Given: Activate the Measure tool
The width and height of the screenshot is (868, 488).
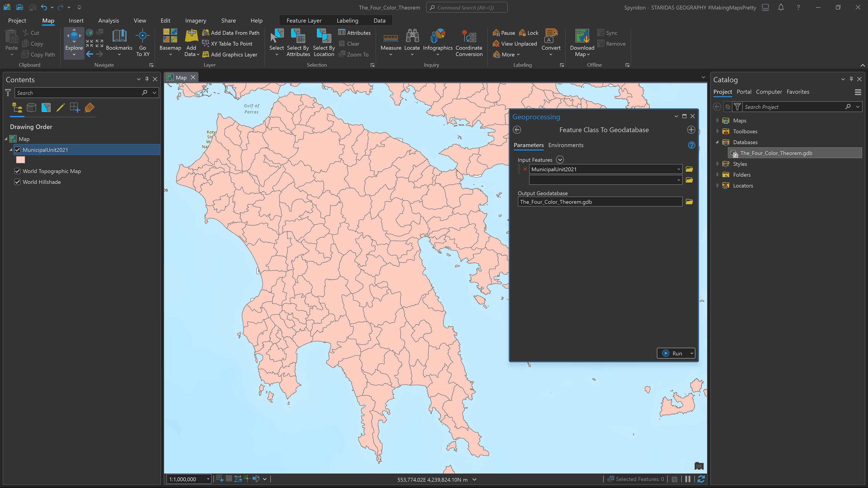Looking at the screenshot, I should (391, 42).
